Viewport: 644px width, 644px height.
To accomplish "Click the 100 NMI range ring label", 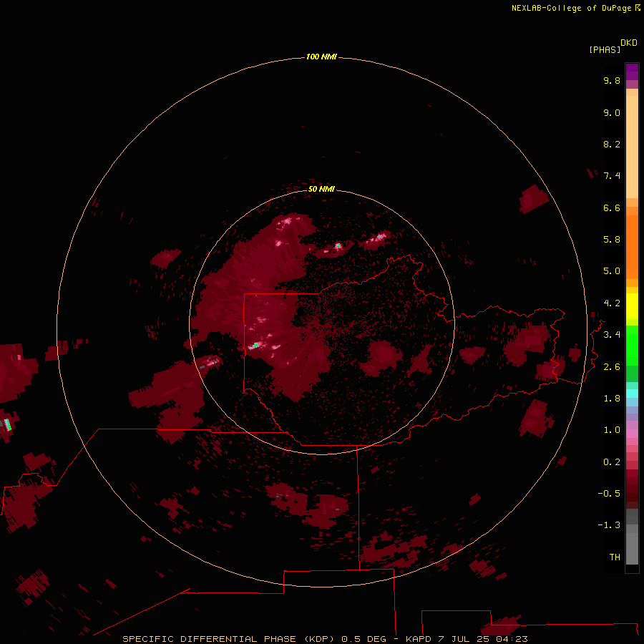I will (x=321, y=57).
